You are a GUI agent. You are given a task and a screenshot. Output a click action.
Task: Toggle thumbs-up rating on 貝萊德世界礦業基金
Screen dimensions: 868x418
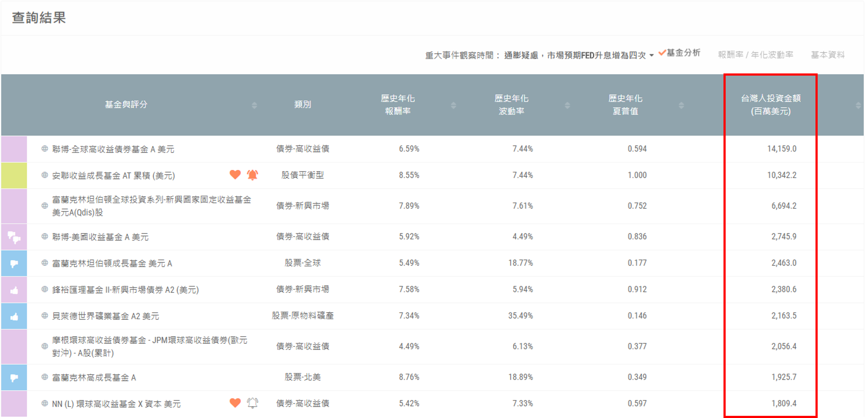(13, 316)
